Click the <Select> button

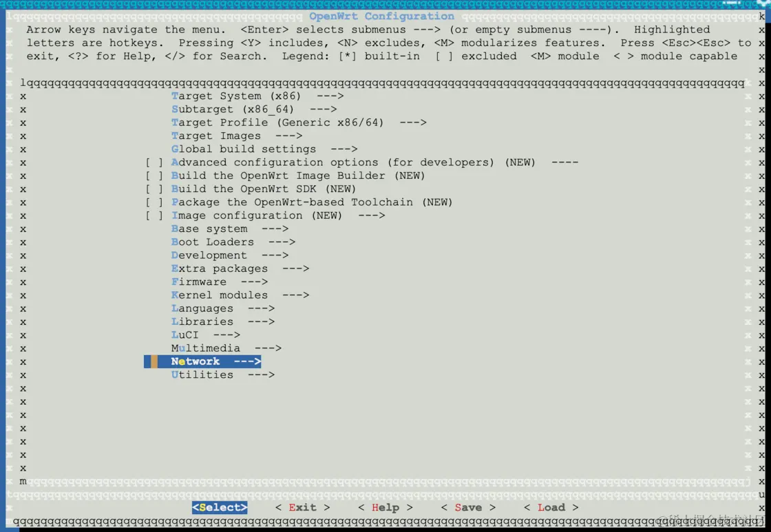point(220,507)
